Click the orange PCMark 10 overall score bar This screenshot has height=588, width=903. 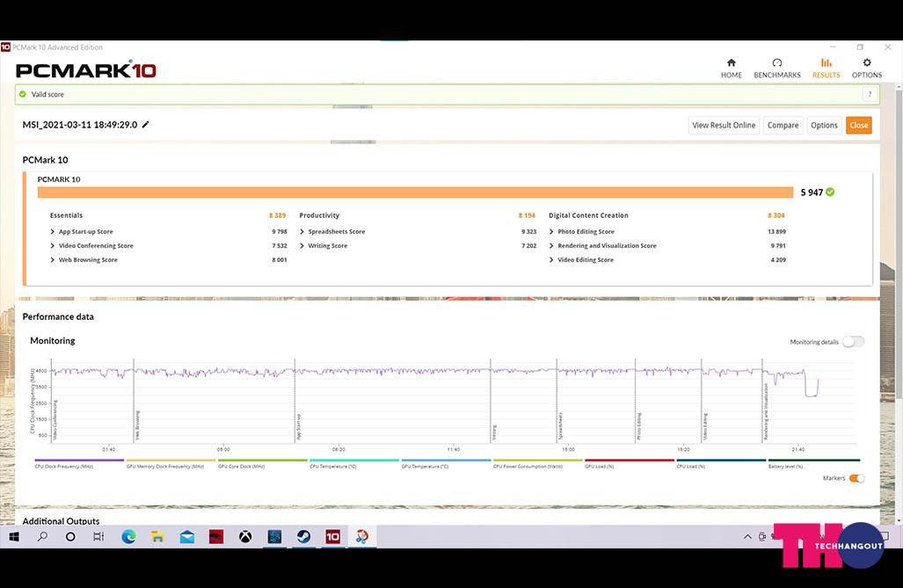(415, 192)
